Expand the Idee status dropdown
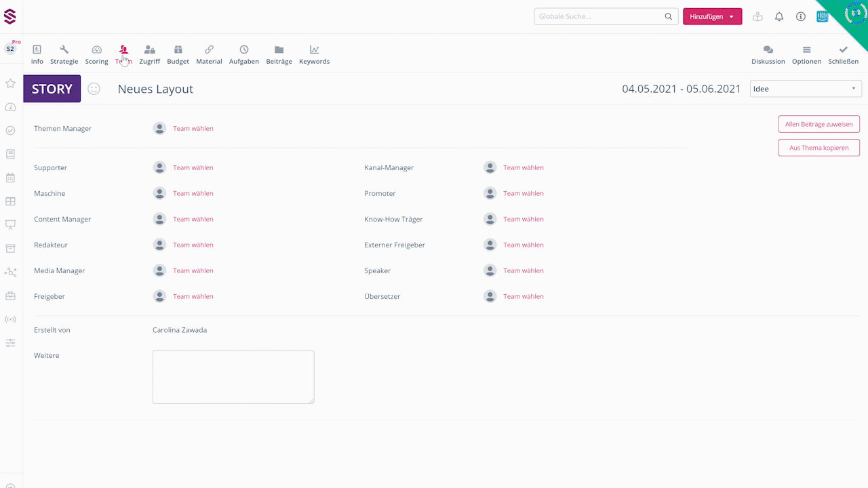This screenshot has height=488, width=868. coord(805,89)
